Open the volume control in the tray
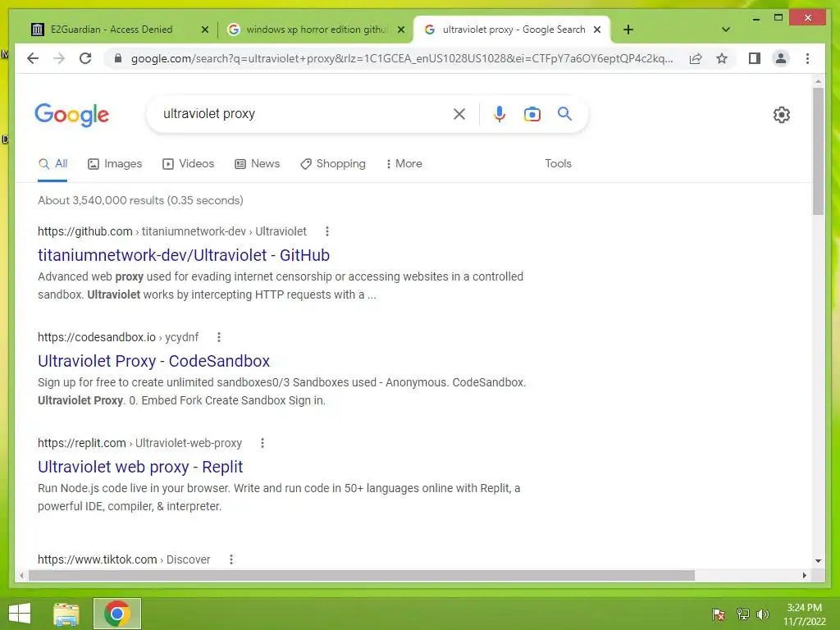The height and width of the screenshot is (630, 840). [763, 614]
